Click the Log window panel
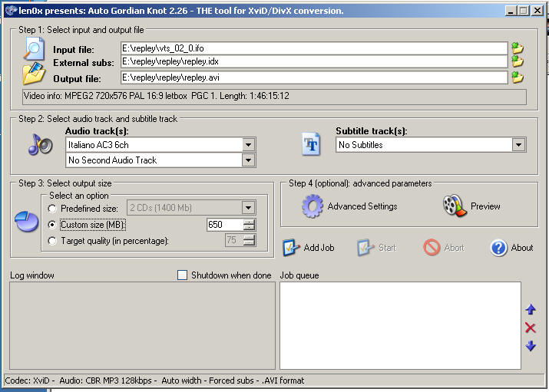The image size is (549, 392). point(142,325)
